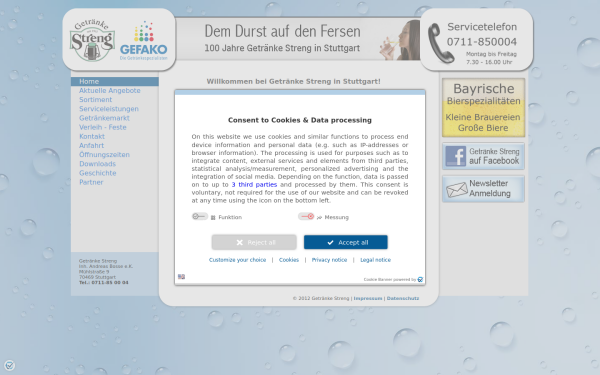
Task: Toggle the Funktion consent switch
Action: click(x=200, y=217)
